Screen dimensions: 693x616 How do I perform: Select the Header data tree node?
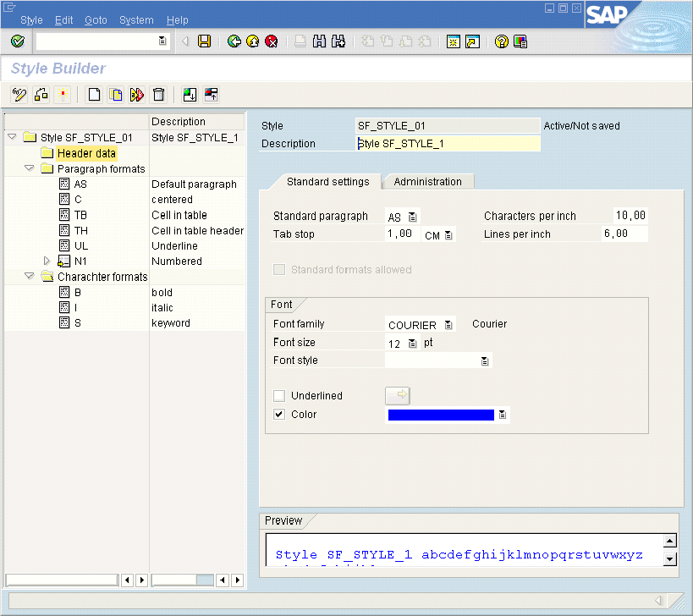85,153
